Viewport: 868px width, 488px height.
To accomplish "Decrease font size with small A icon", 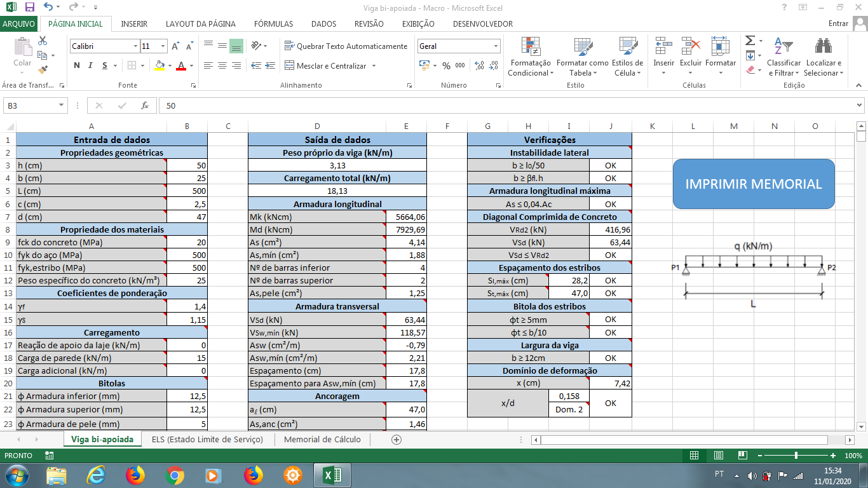I will tap(190, 46).
